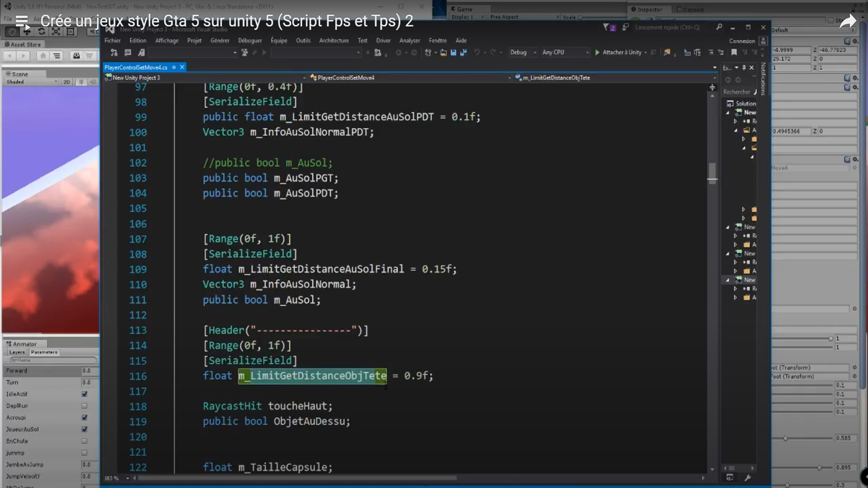The height and width of the screenshot is (488, 868).
Task: Select the Unity Scale tool
Action: tap(56, 31)
